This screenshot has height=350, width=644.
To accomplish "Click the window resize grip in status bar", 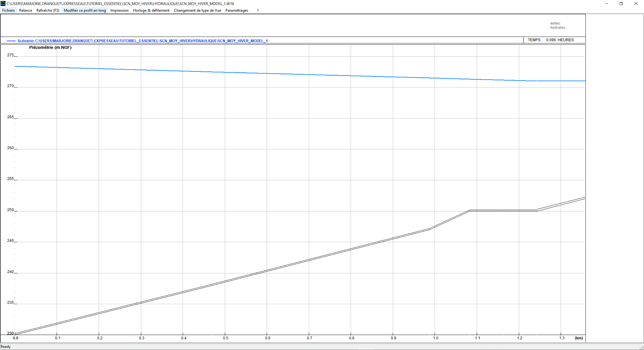I will [x=641, y=347].
